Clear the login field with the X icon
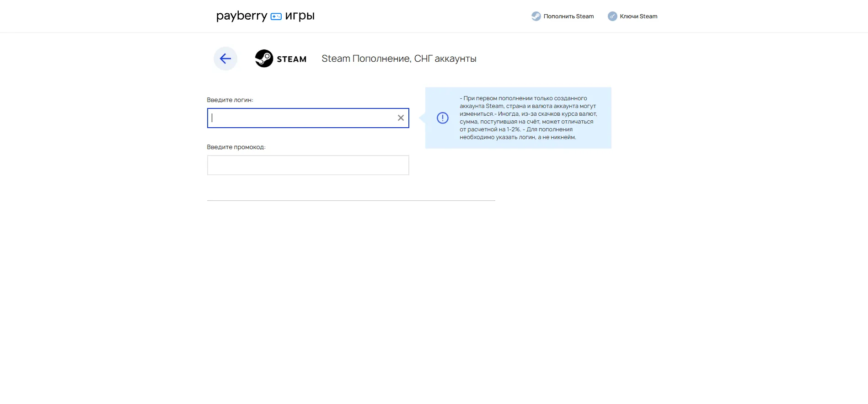The width and height of the screenshot is (868, 404). (x=401, y=118)
